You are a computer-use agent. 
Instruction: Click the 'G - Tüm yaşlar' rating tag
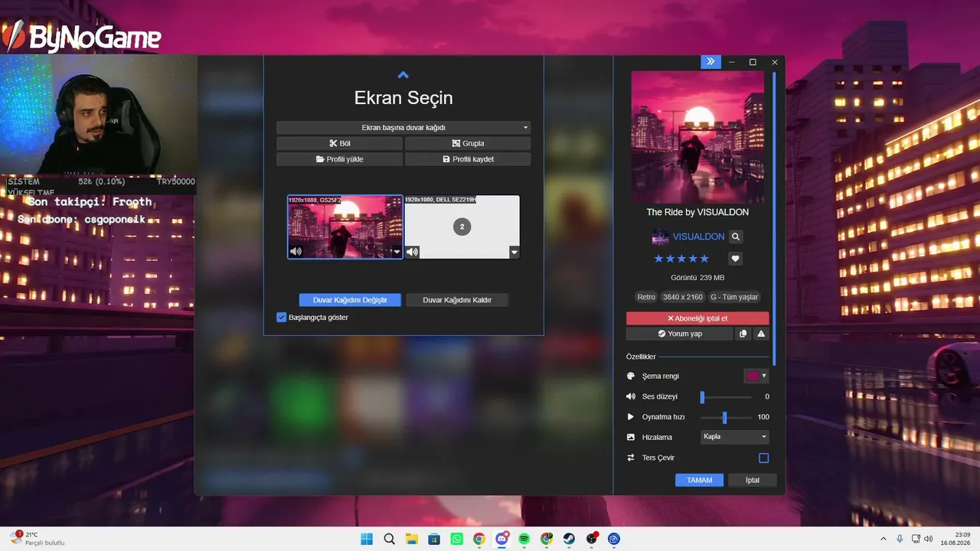(x=734, y=297)
